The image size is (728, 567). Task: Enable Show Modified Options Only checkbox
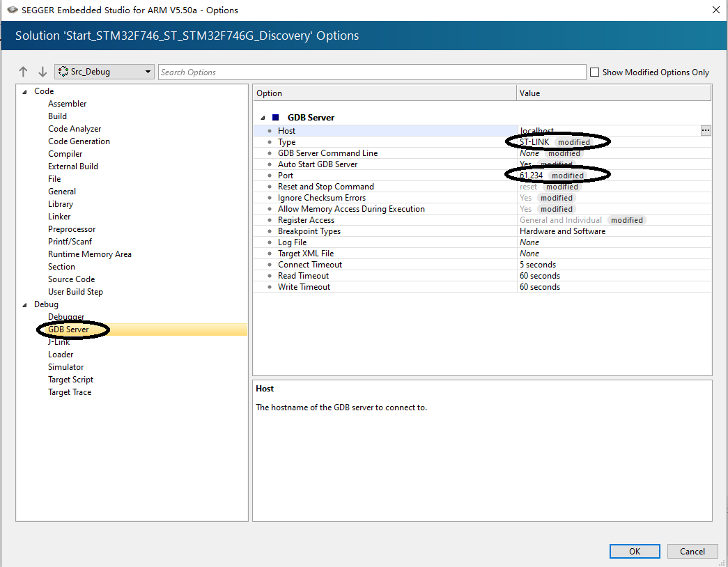click(x=594, y=72)
